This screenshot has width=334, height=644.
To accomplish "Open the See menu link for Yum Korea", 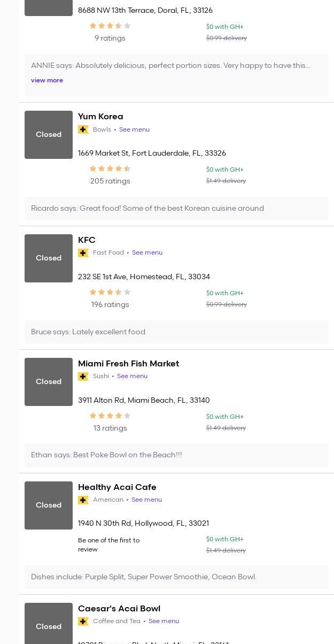I will [x=134, y=129].
